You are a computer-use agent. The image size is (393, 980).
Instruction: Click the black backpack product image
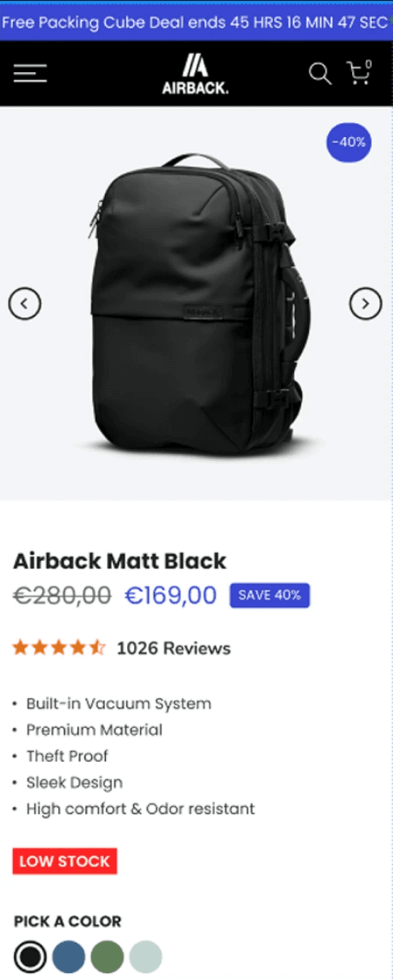[x=203, y=301]
